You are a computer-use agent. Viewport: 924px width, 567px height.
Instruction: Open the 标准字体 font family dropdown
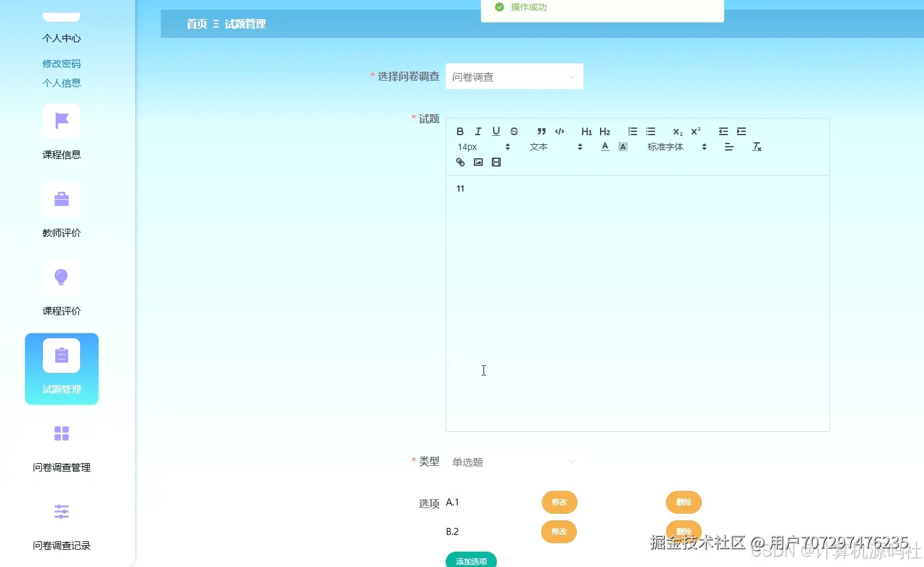666,147
